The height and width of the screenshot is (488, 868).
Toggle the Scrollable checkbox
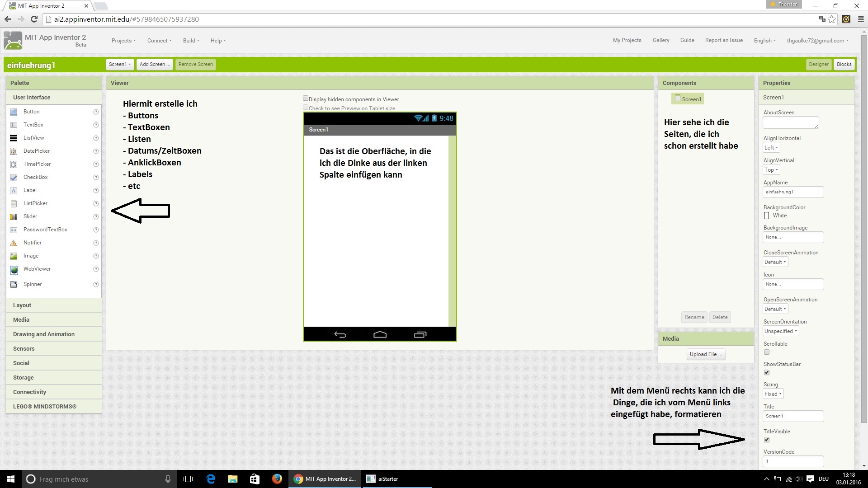(767, 352)
